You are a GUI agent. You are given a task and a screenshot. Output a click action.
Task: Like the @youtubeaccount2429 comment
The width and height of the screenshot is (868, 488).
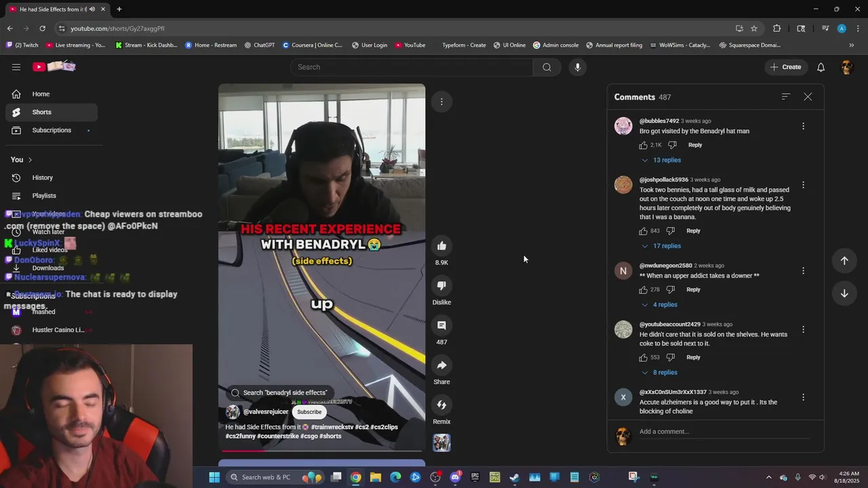tap(643, 357)
